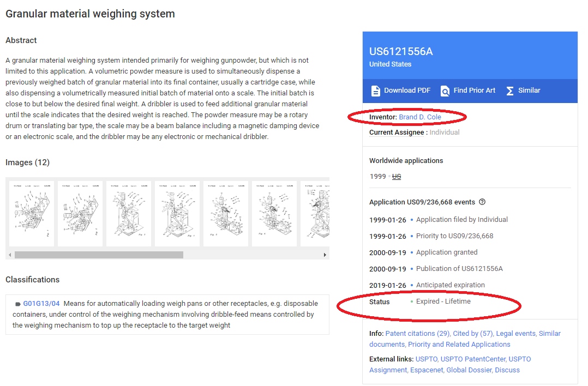Click 'Application granted' event text
This screenshot has height=386, width=588.
click(x=447, y=252)
